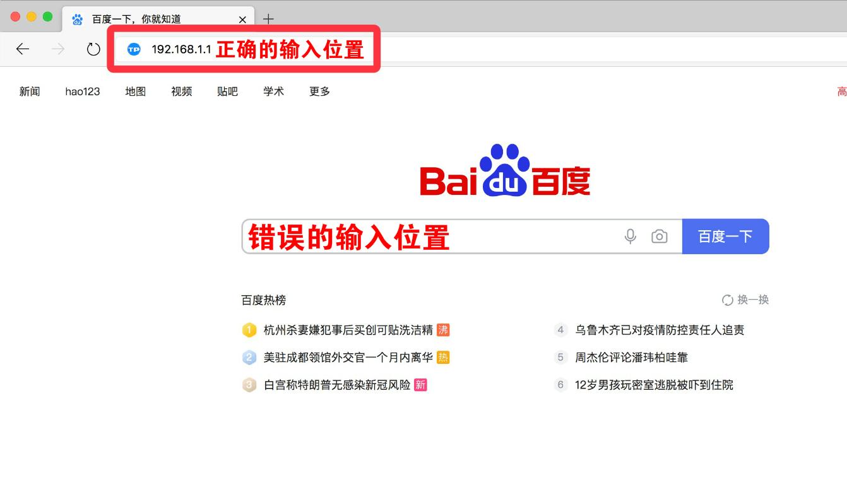Click the browser address bar showing 192.168.1.1

[183, 49]
